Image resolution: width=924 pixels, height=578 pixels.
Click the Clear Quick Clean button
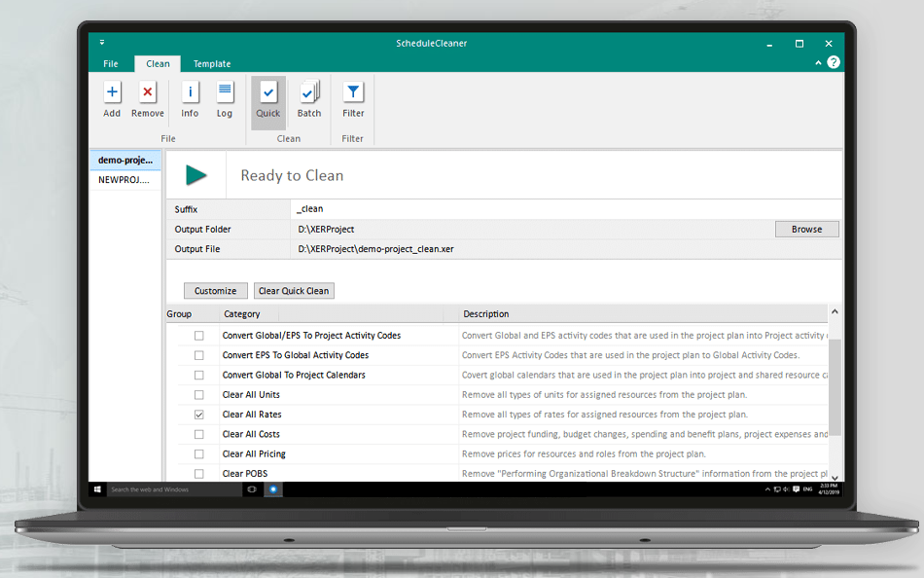pyautogui.click(x=294, y=291)
